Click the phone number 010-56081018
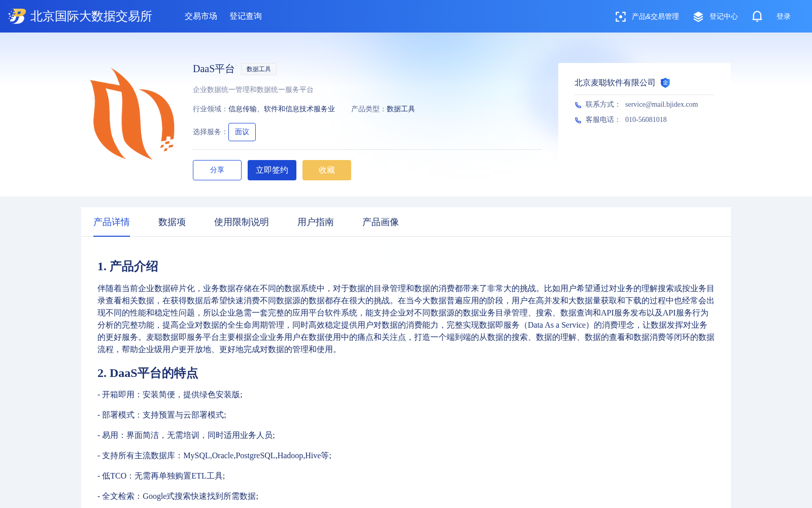 click(x=646, y=120)
